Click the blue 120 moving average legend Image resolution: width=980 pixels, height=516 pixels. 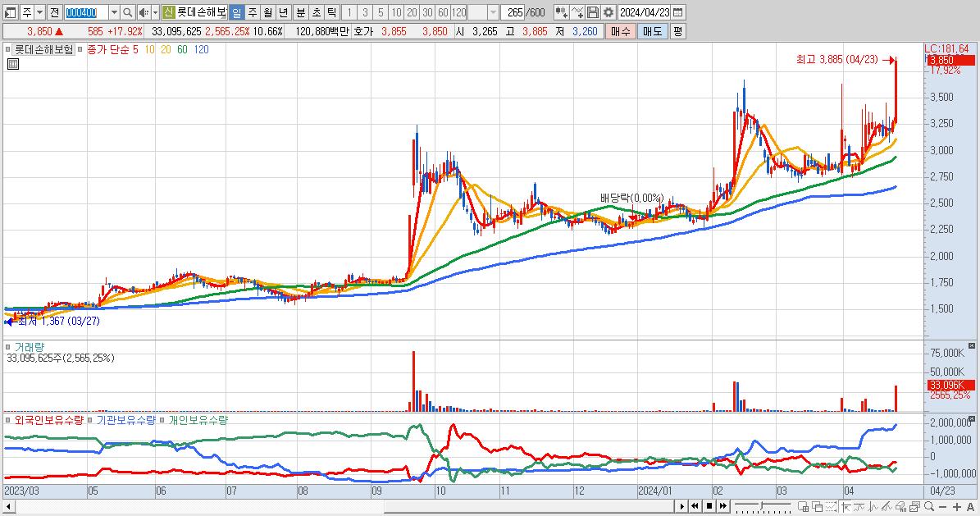tap(201, 49)
